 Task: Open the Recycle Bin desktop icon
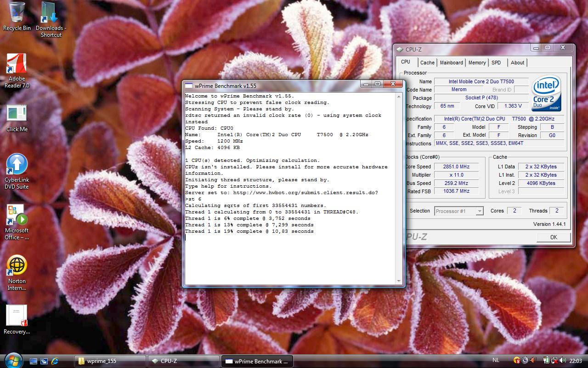(17, 16)
